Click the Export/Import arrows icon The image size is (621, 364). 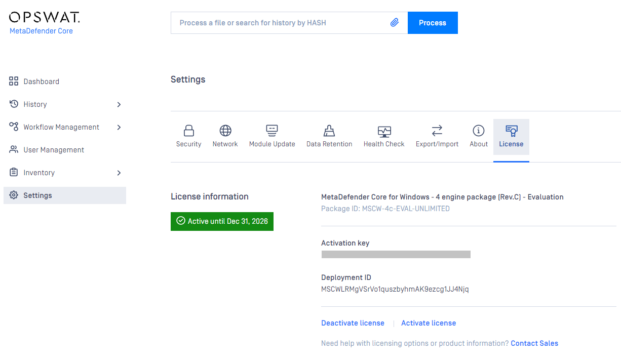click(x=437, y=131)
